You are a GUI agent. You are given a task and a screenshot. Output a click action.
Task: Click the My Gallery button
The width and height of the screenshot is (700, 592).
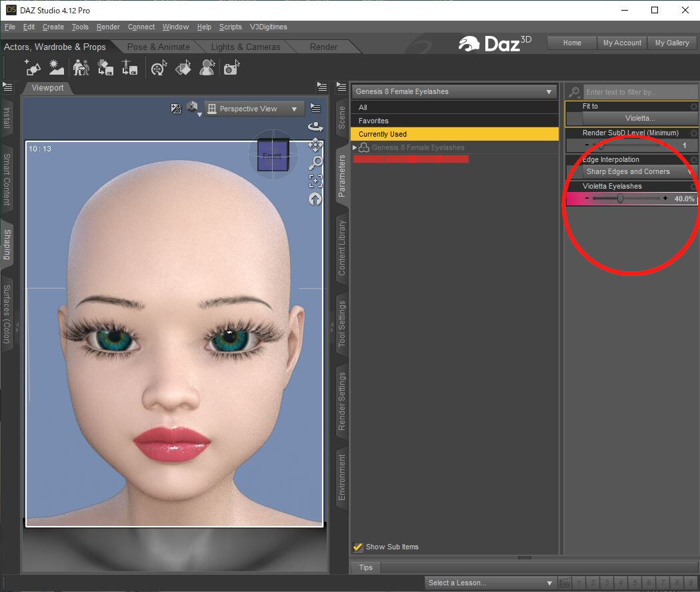click(672, 43)
